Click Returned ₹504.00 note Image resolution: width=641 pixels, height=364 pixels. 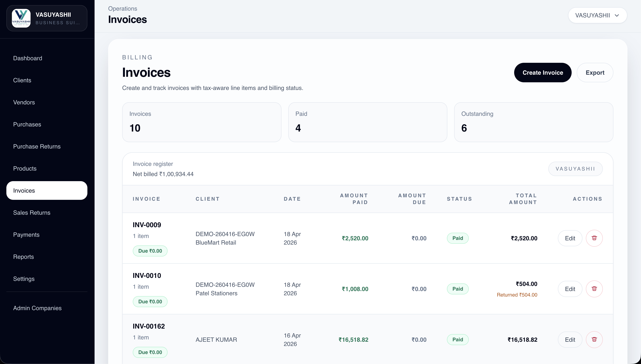coord(517,295)
